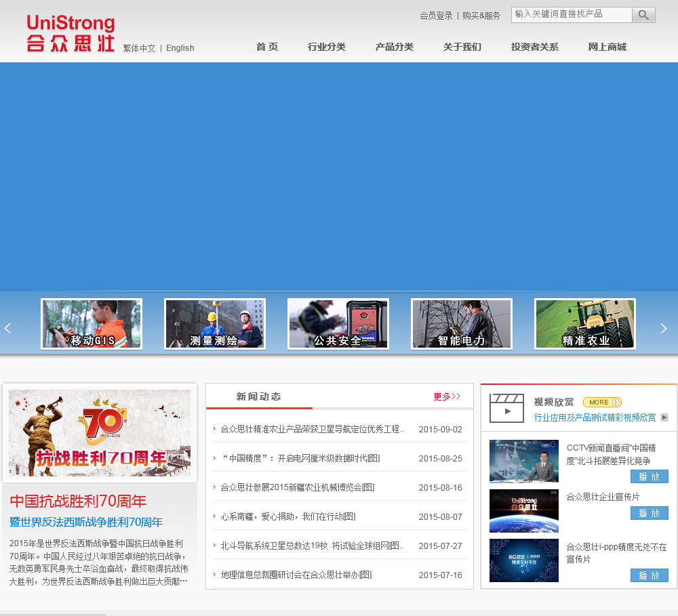
Task: Play the CCTV news video
Action: [x=649, y=476]
